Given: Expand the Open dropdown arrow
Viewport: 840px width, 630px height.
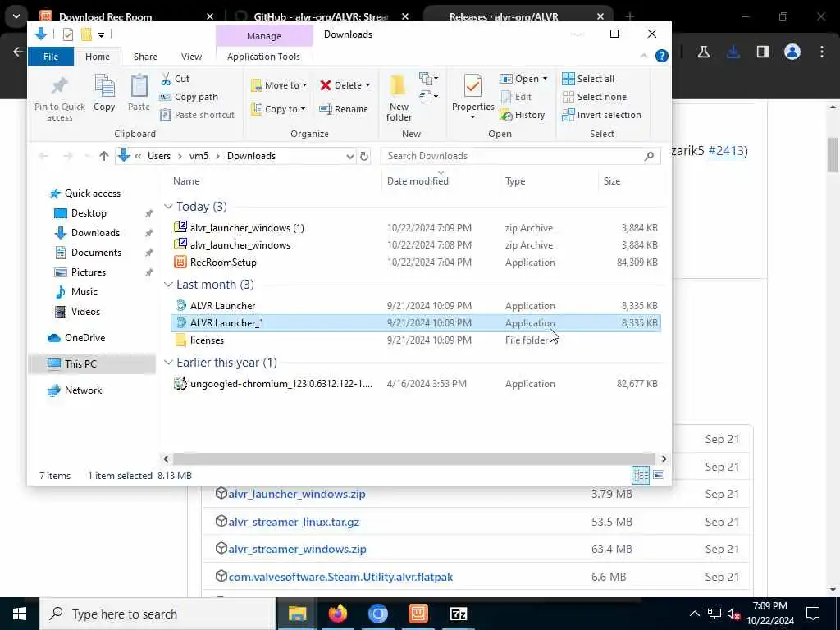Looking at the screenshot, I should [x=545, y=79].
